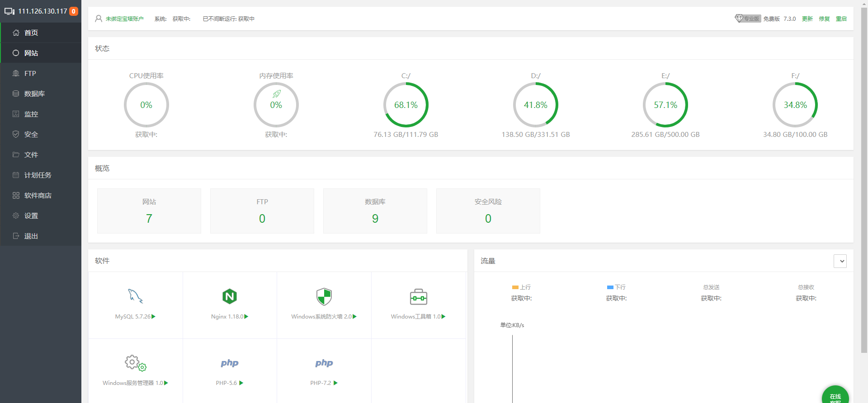
Task: Click the rocket memory release icon
Action: click(276, 94)
